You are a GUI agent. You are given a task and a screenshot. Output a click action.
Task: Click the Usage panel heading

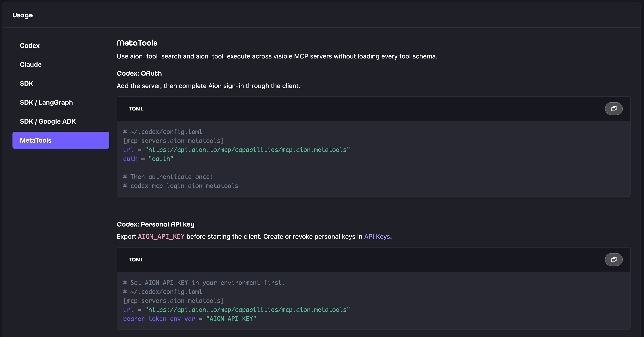pos(22,15)
